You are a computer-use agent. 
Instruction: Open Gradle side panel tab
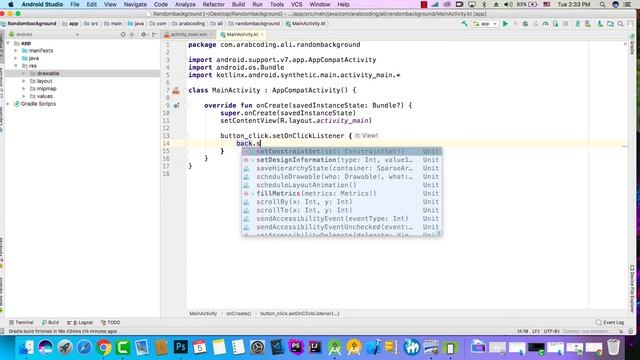pyautogui.click(x=632, y=45)
